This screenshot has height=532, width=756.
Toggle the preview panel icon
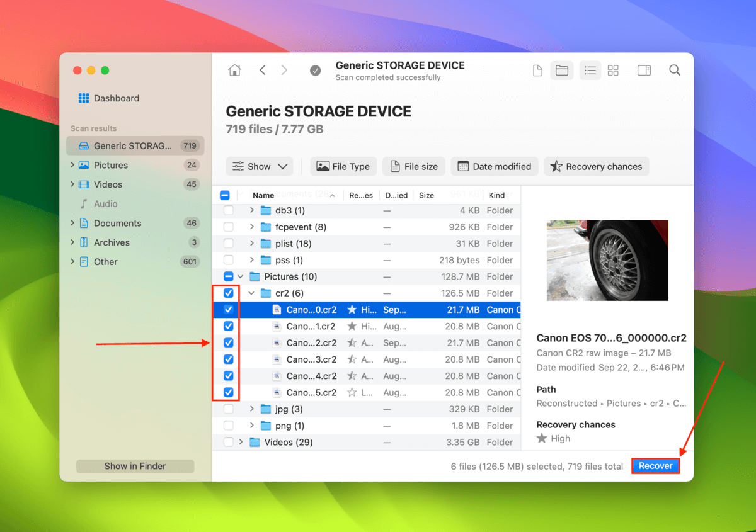pyautogui.click(x=644, y=70)
